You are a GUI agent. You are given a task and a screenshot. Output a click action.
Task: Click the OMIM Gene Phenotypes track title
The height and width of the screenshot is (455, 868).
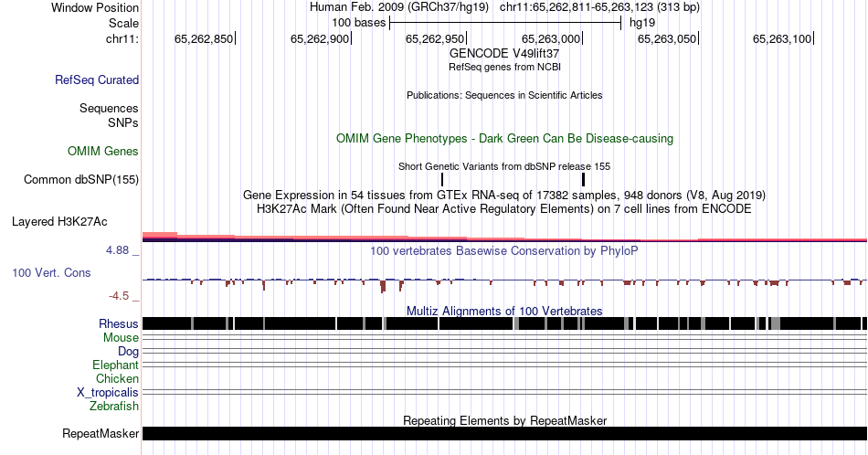pos(504,138)
